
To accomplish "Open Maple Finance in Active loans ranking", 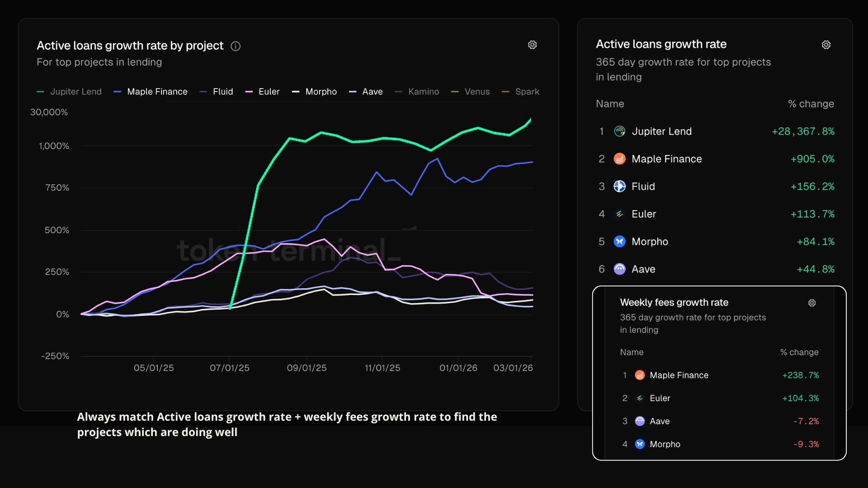I will 666,159.
